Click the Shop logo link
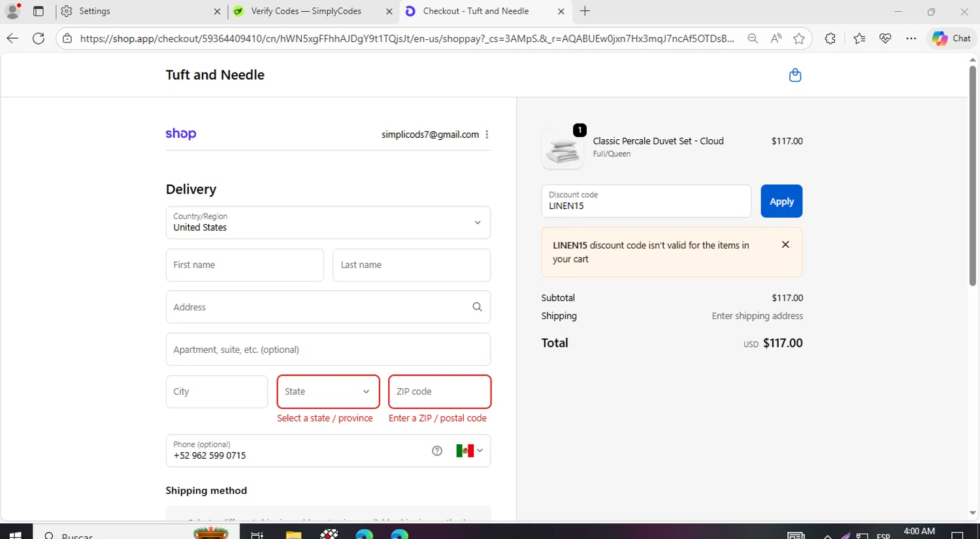Screen dimensions: 980x539 181,134
